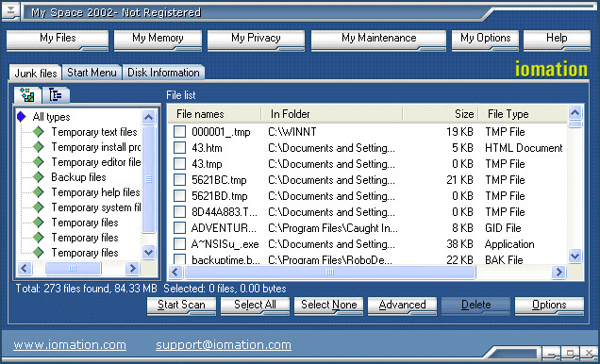Open the Disk Information tab
600x364 pixels.
pyautogui.click(x=163, y=73)
